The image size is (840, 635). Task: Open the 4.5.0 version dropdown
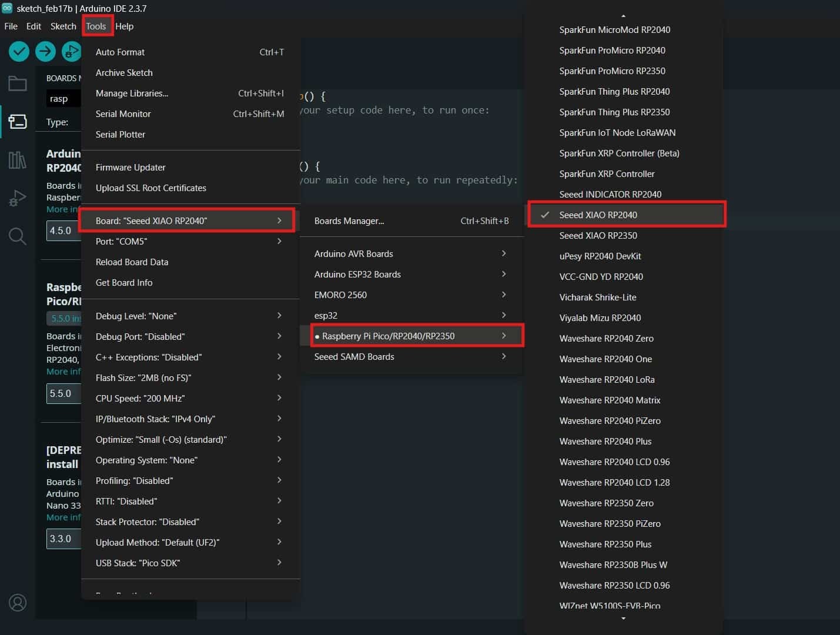click(x=63, y=230)
